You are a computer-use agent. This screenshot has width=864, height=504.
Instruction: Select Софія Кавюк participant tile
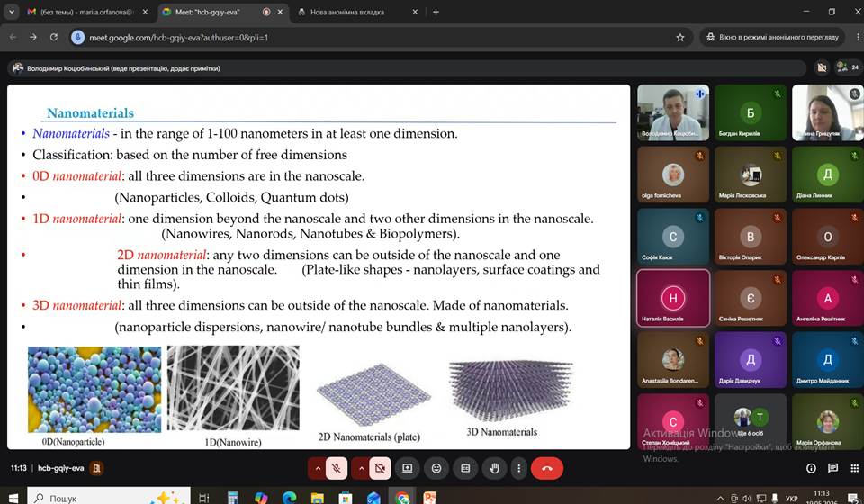click(x=673, y=237)
